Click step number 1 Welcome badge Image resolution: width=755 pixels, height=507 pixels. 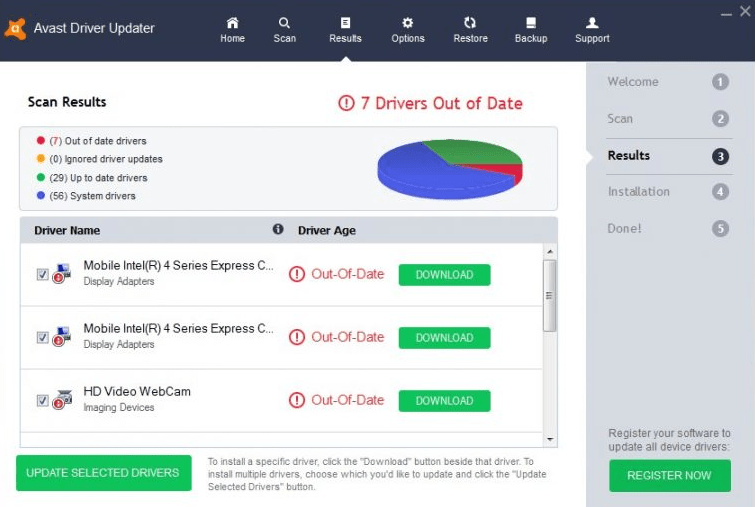(x=720, y=82)
